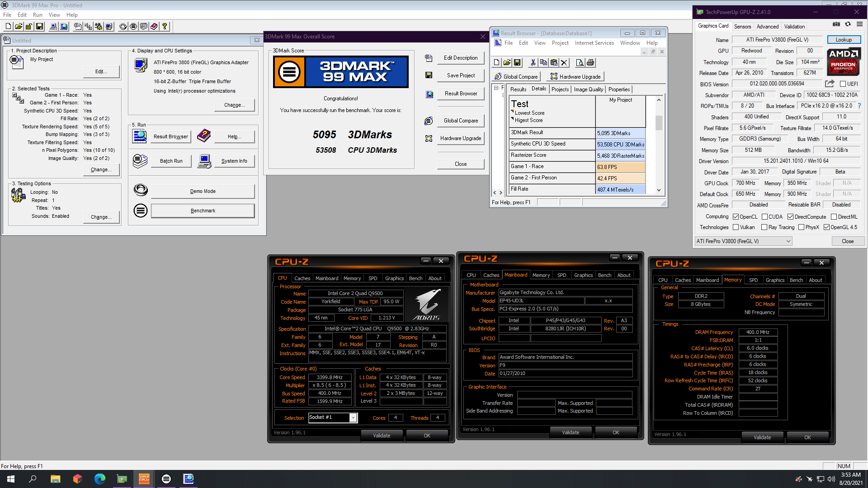This screenshot has width=868, height=488.
Task: Toggle the PhysX checkbox in GPU-Z
Action: (x=802, y=227)
